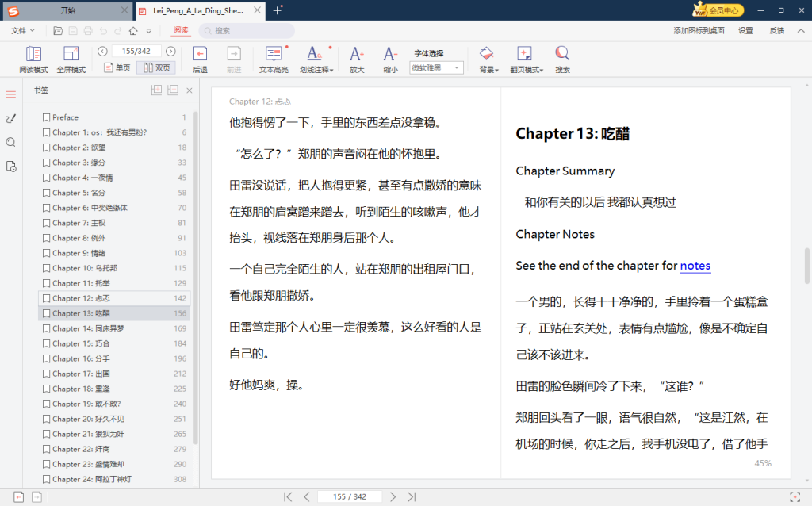The image size is (812, 506).
Task: Jump to Chapter 14: 同床异梦 bookmark
Action: pos(114,328)
